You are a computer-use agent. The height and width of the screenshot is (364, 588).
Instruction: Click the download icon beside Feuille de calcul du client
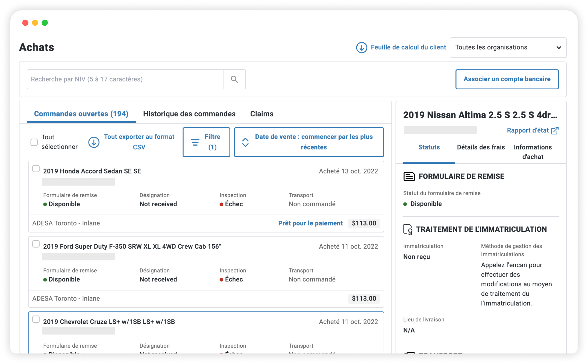[361, 48]
